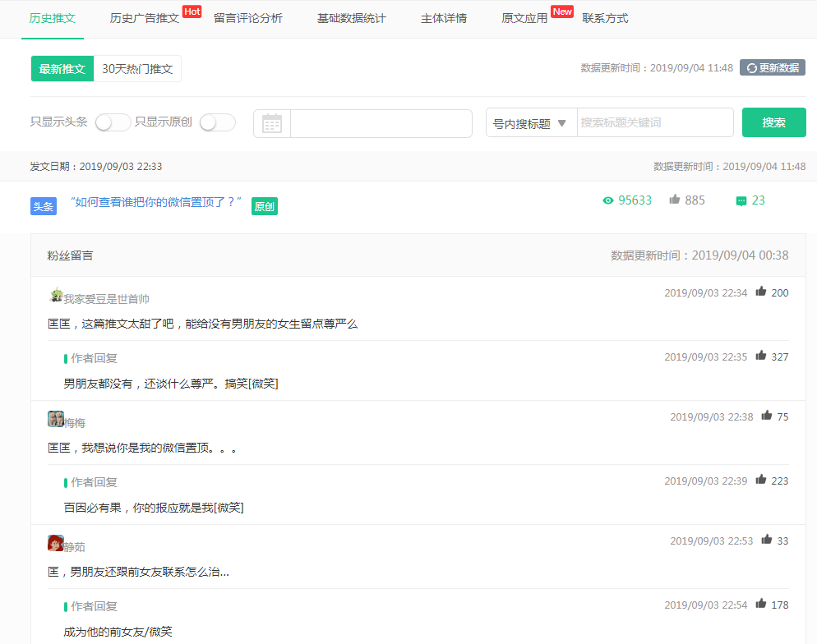Select the 30天热门推文 button
This screenshot has width=817, height=644.
point(137,69)
